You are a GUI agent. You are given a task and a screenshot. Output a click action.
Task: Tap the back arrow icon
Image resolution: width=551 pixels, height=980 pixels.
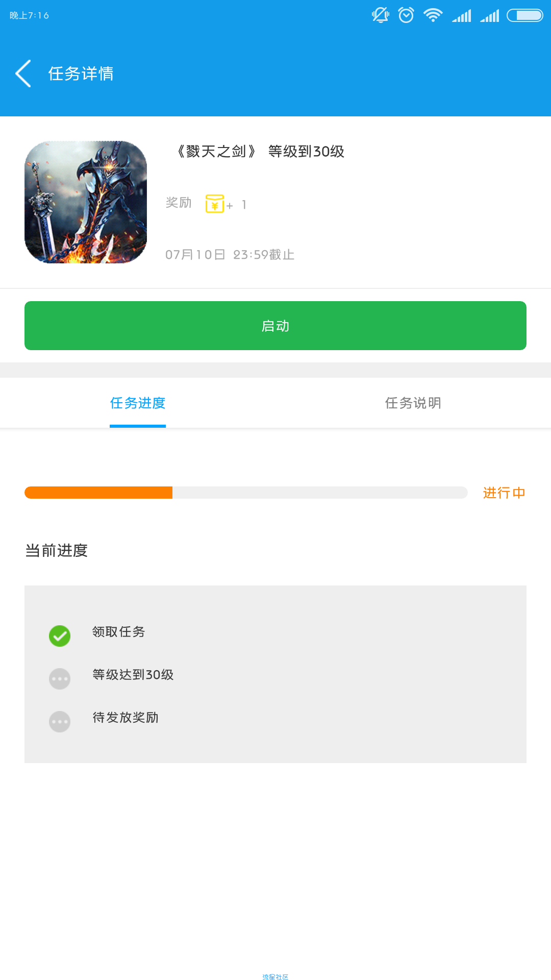point(23,73)
